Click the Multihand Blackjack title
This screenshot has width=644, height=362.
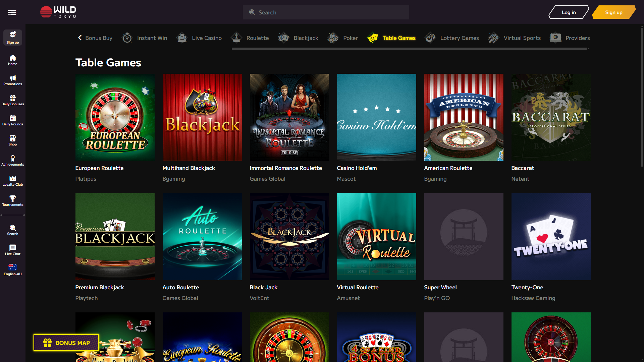pos(189,168)
